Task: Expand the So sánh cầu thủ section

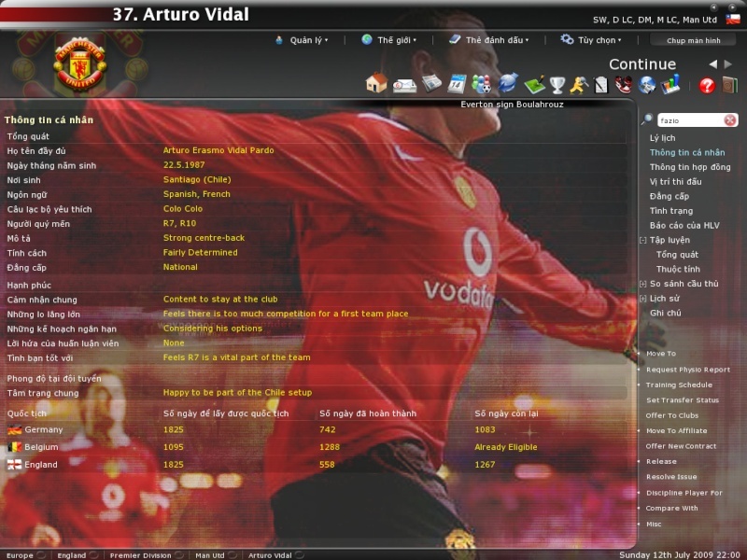Action: (642, 284)
